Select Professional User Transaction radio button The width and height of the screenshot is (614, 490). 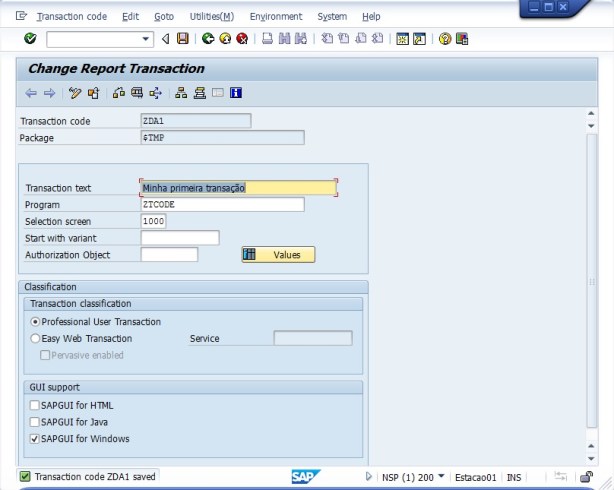point(35,322)
